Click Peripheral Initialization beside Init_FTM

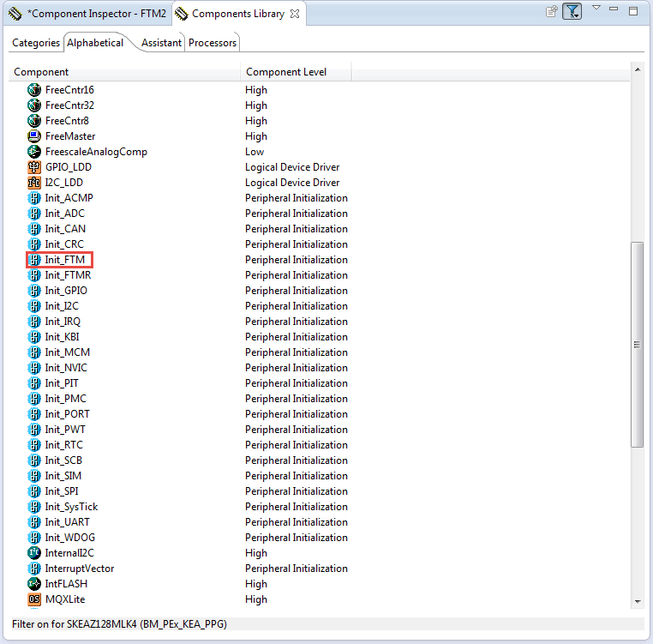pyautogui.click(x=297, y=260)
